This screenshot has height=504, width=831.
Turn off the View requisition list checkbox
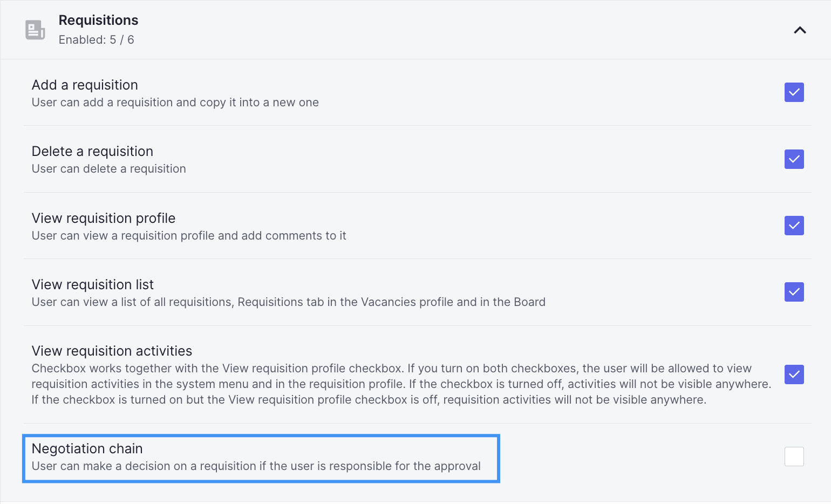tap(794, 292)
